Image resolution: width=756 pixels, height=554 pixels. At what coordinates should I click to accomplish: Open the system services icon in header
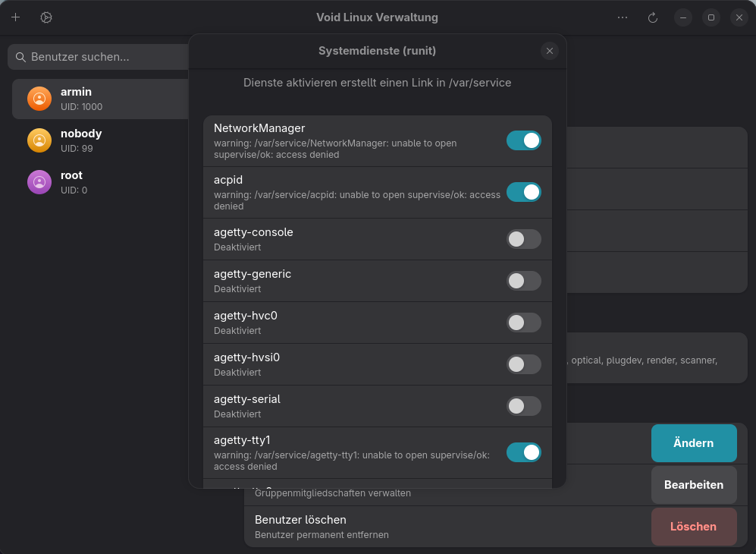pyautogui.click(x=46, y=17)
